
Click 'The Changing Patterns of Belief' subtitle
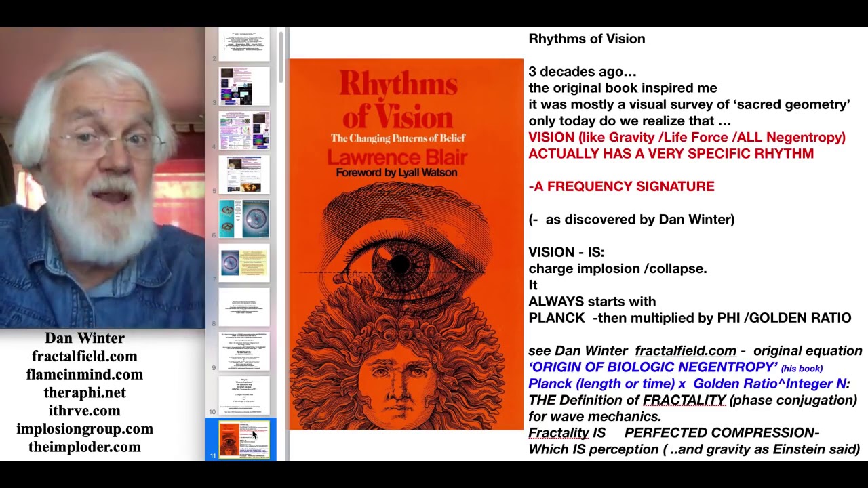(398, 138)
